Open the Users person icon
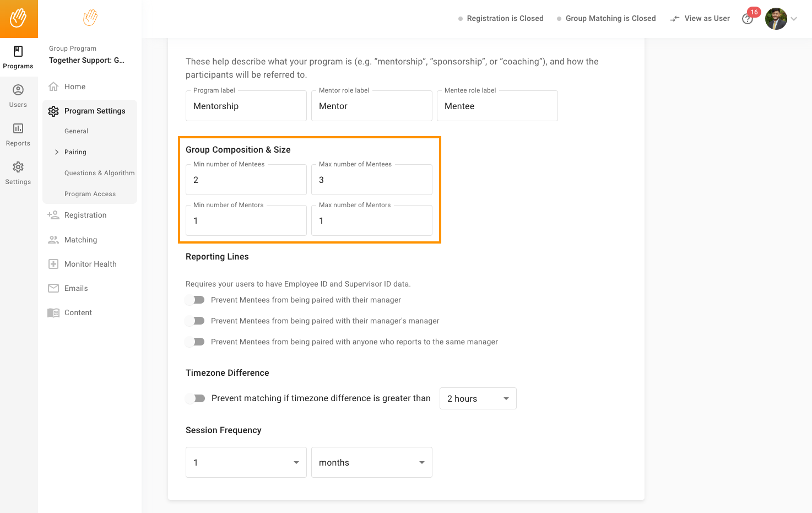 [18, 90]
